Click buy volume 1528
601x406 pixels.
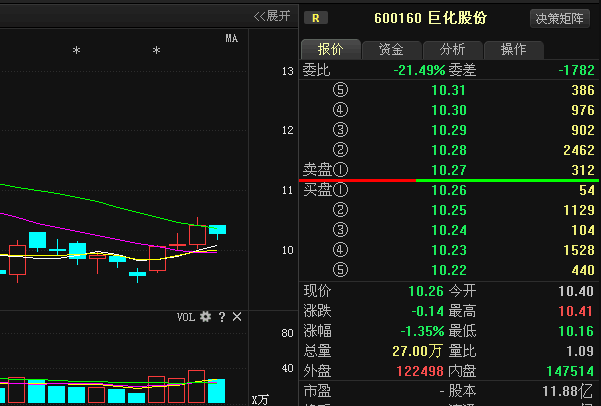(x=579, y=250)
